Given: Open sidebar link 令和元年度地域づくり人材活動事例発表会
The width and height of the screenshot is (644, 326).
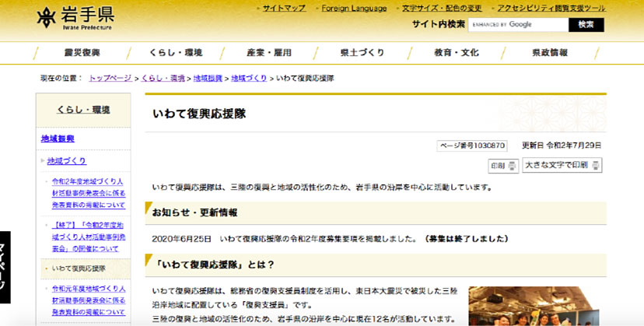Looking at the screenshot, I should pos(89,300).
